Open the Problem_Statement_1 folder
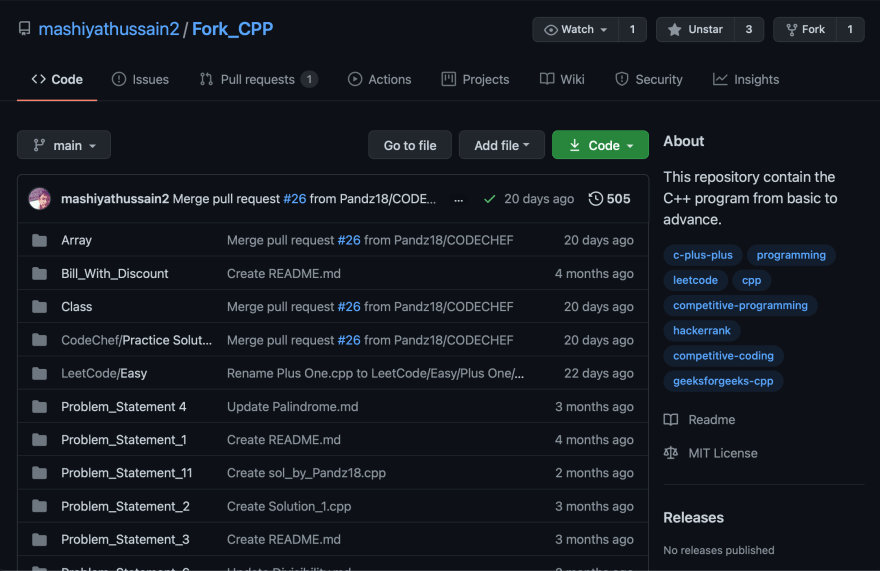The height and width of the screenshot is (571, 880). click(123, 440)
